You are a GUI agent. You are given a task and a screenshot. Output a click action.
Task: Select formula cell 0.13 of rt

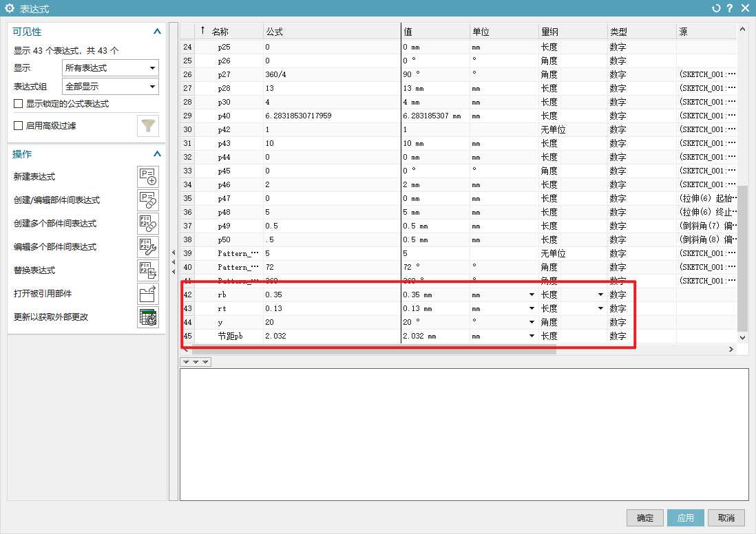pyautogui.click(x=332, y=308)
